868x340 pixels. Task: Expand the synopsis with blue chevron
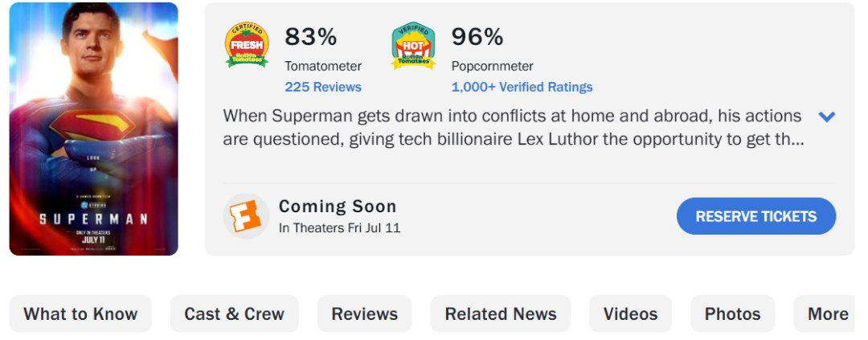click(x=826, y=117)
